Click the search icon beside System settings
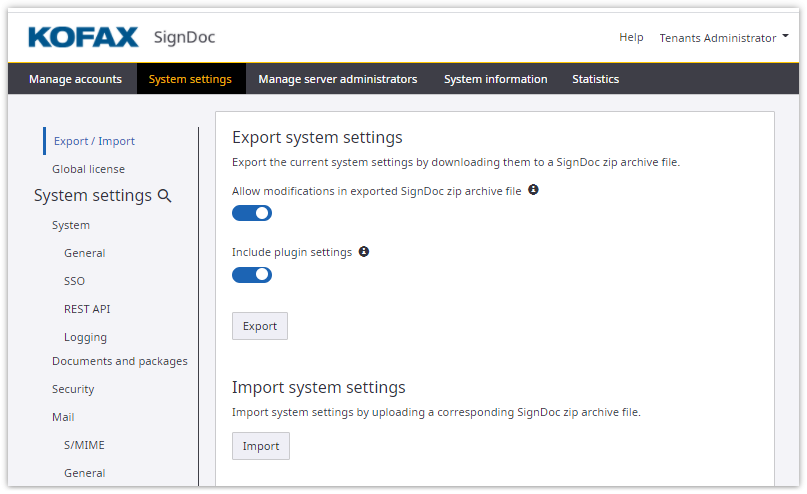Screen dimensions: 807x494 pos(165,196)
